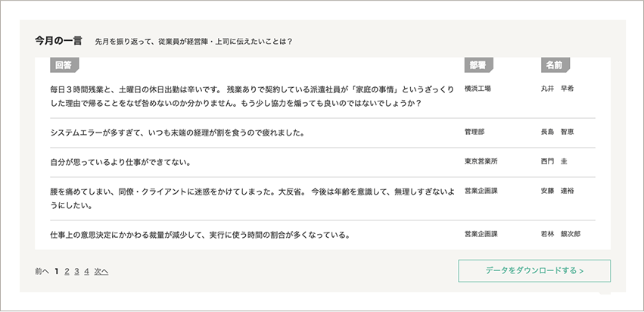644x312 pixels.
Task: Select the name 長島 智恵
Action: coord(557,133)
